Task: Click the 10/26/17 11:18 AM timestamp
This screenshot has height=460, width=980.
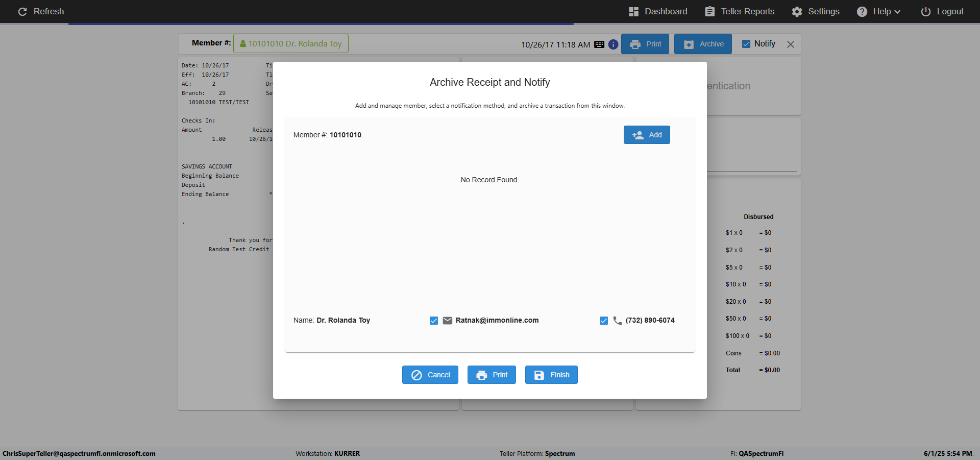Action: [x=555, y=45]
